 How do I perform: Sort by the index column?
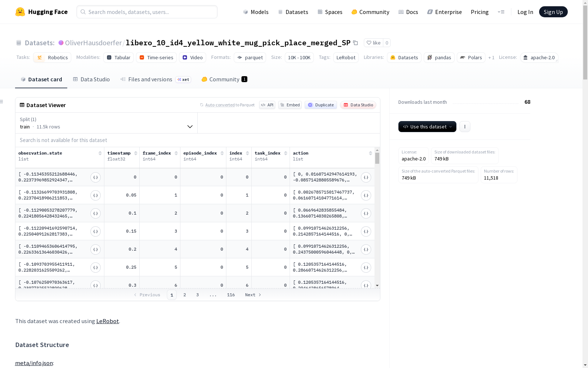247,153
